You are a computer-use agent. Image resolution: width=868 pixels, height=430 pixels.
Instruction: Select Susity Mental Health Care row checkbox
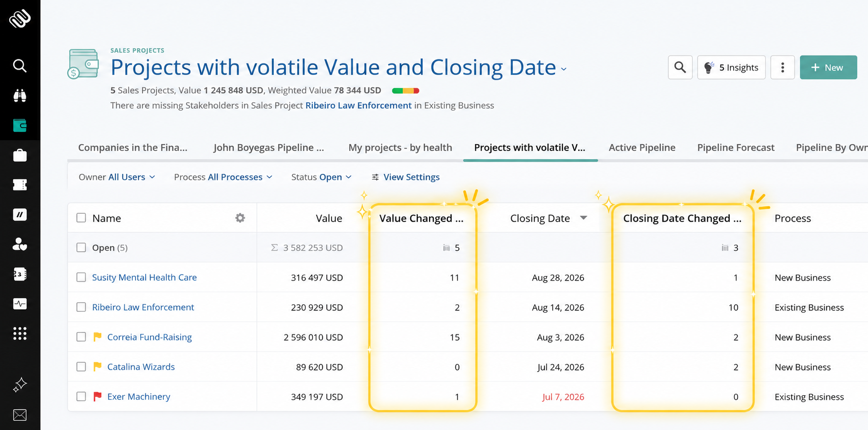coord(81,277)
